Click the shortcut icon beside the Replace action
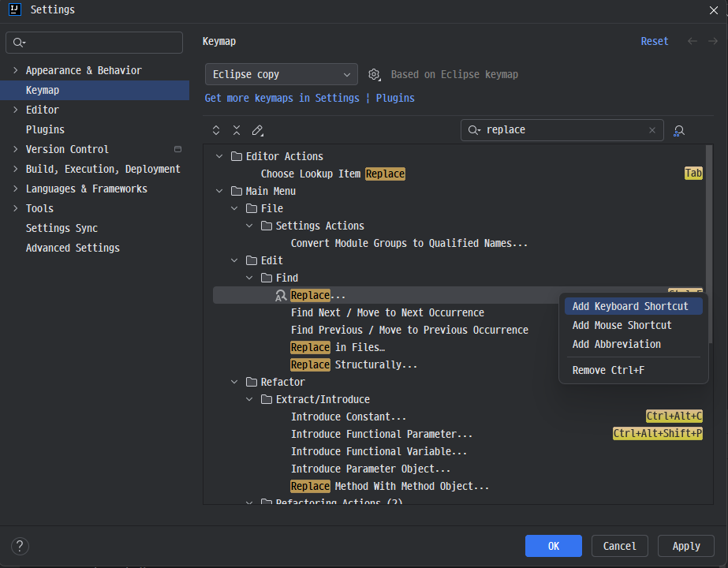 pos(280,295)
